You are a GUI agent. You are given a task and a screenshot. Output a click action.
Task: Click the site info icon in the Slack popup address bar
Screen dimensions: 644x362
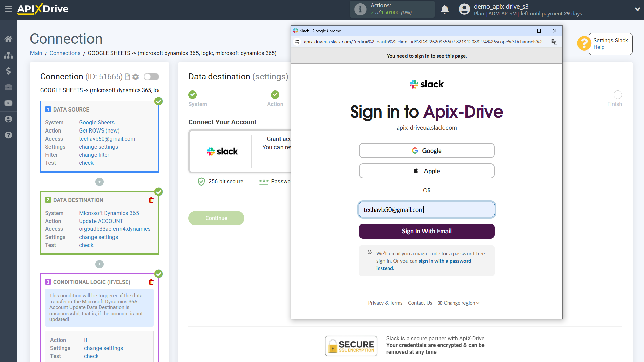(x=297, y=42)
